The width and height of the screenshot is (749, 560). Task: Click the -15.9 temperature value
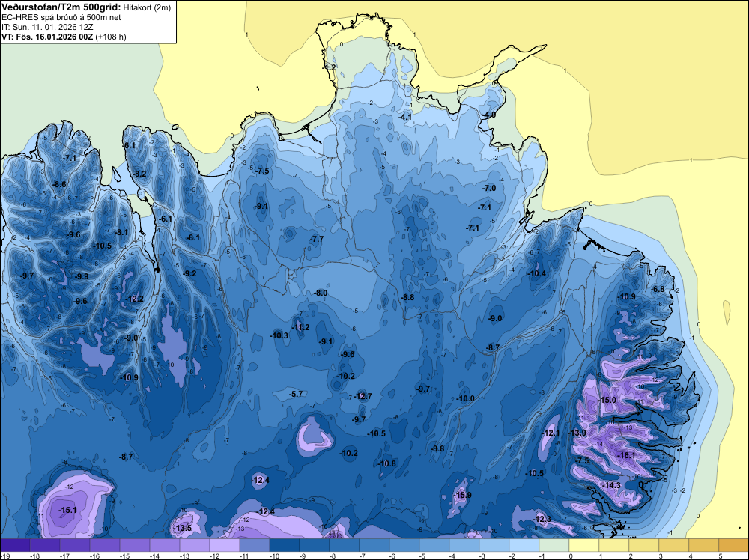(462, 495)
